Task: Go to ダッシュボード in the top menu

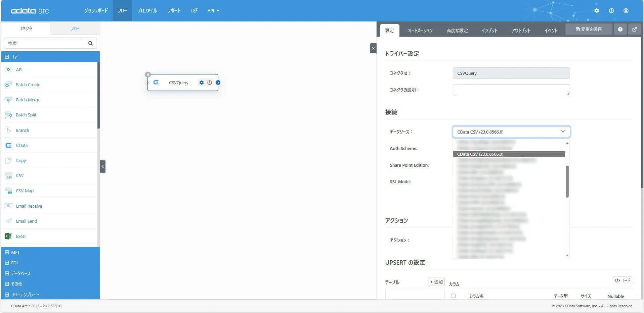Action: click(x=96, y=11)
